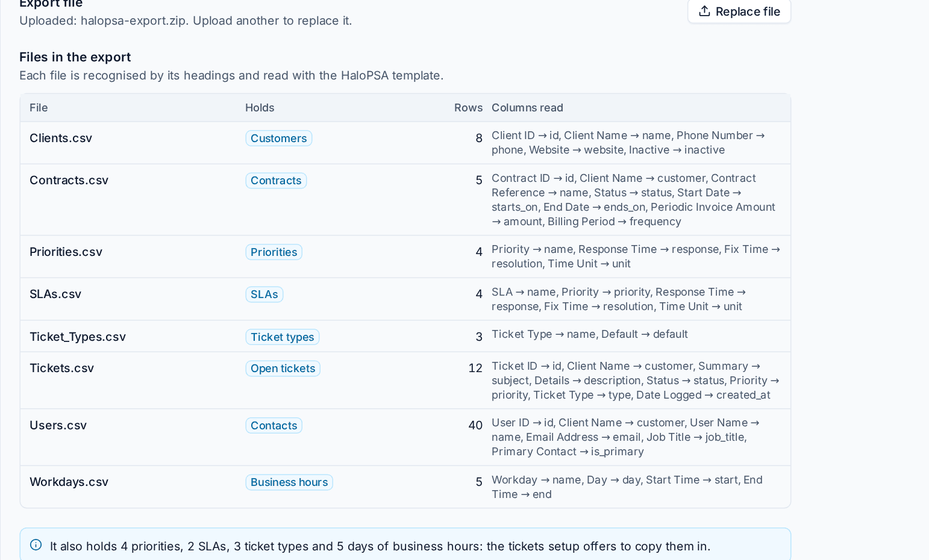Select the Contracts tag
Screen dimensions: 929x560
tap(276, 181)
